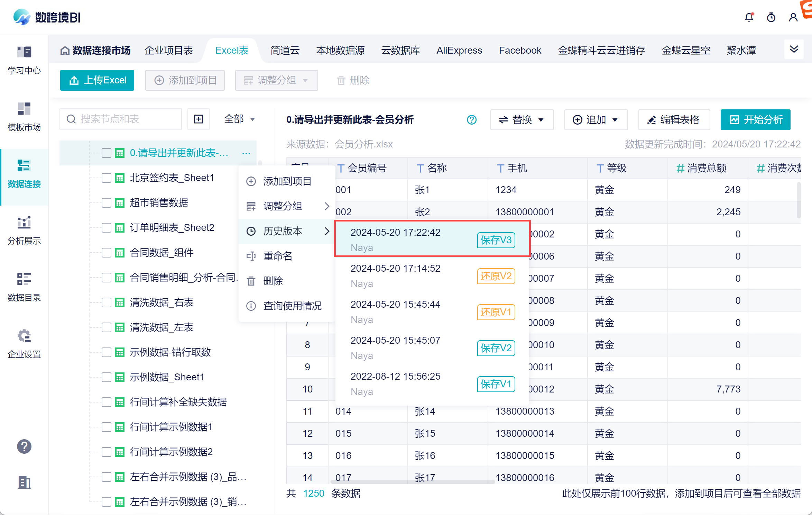This screenshot has height=515, width=812.
Task: Open the user profile icon
Action: click(793, 17)
